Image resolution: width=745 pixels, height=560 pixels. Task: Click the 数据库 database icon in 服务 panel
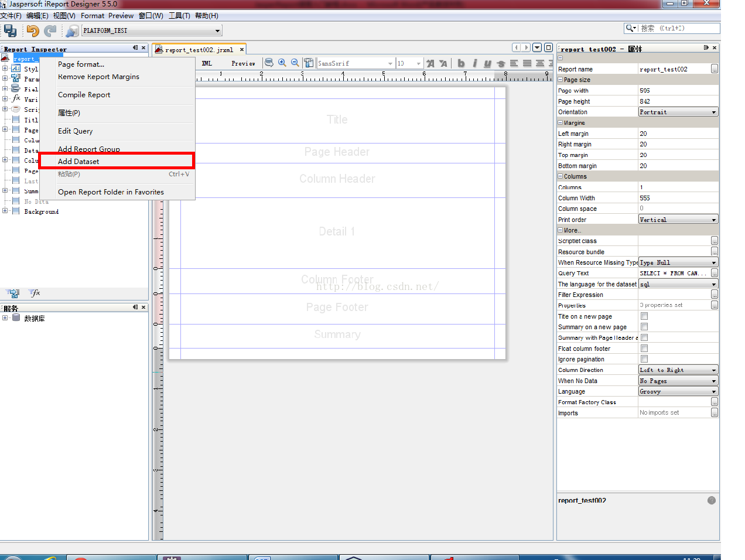[16, 318]
